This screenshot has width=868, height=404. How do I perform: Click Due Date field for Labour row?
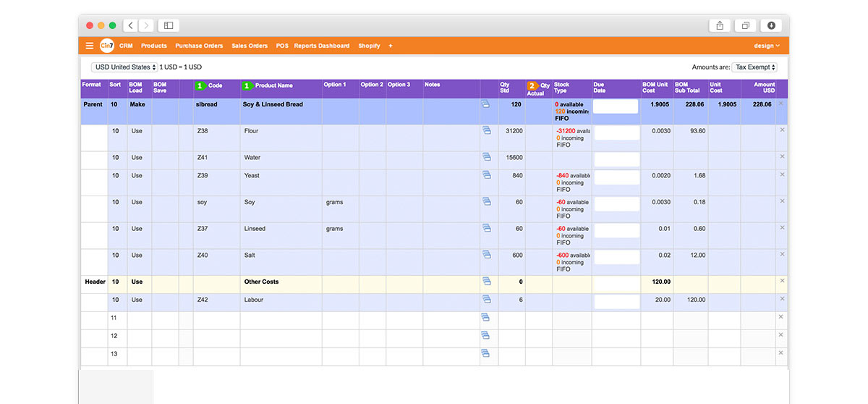[616, 302]
